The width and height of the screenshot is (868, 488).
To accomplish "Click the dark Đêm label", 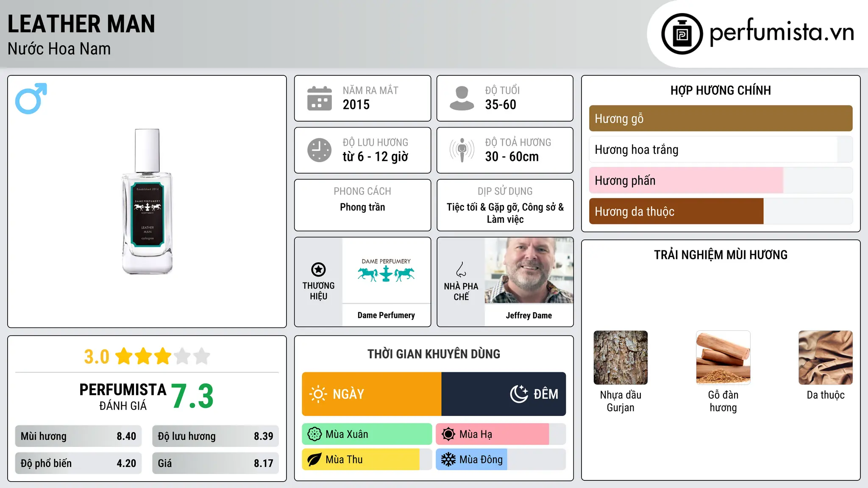I will pos(546,394).
